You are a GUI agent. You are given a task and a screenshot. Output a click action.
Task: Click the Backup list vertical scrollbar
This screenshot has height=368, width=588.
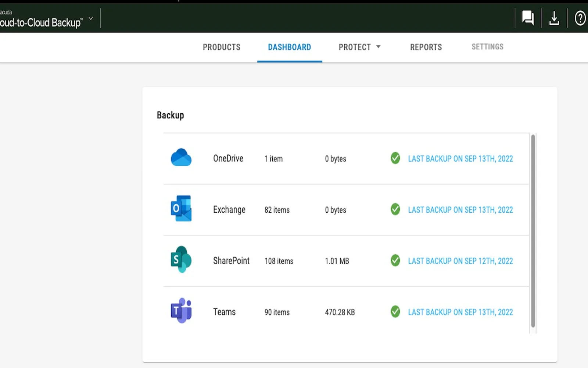(533, 231)
